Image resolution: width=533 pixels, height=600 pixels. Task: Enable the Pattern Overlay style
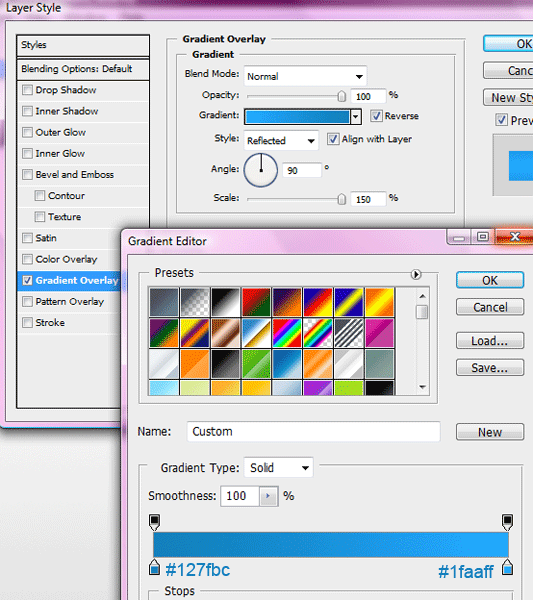pyautogui.click(x=27, y=302)
